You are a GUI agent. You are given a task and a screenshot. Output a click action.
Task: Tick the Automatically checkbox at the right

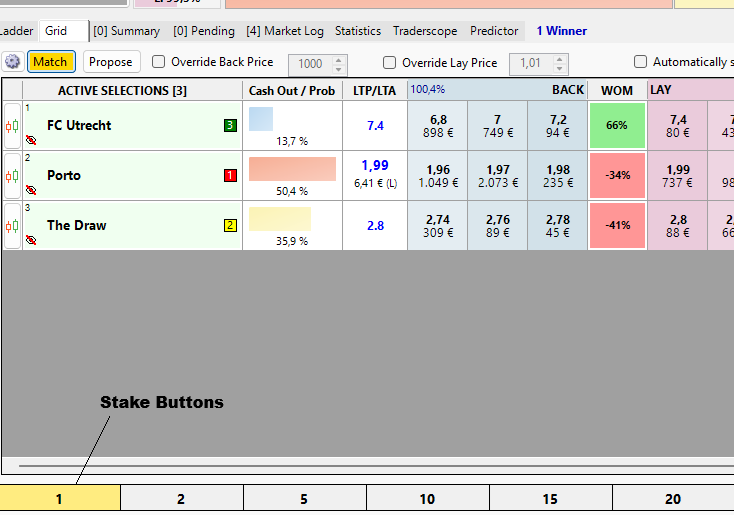coord(641,62)
